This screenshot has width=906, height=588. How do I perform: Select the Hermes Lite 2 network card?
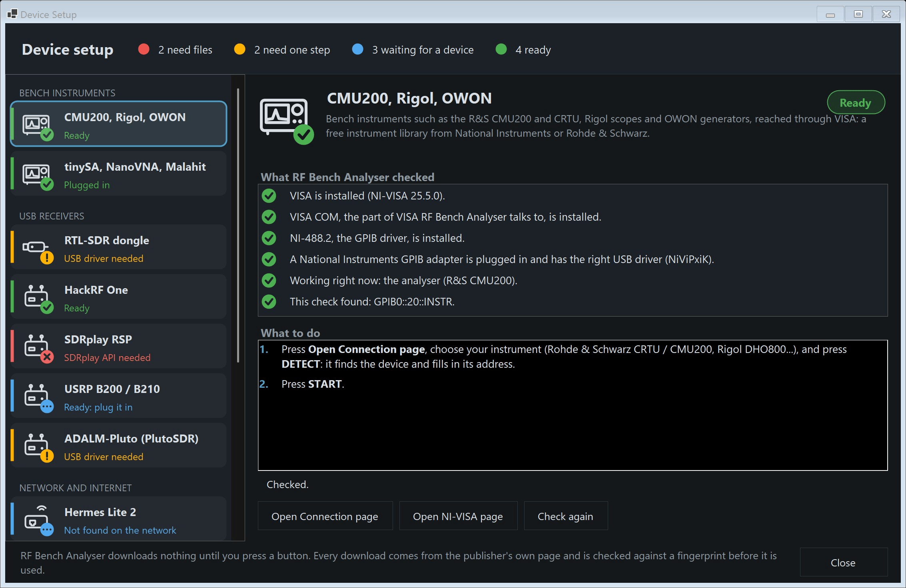pos(119,519)
